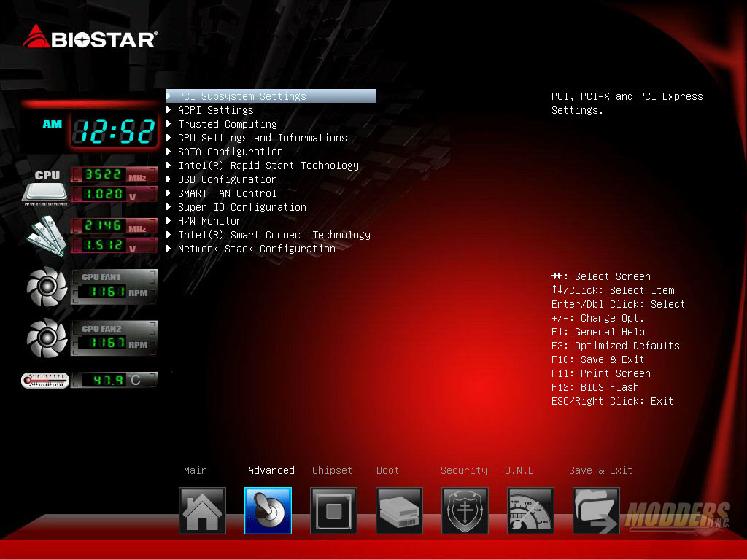Open H/W Monitor
Viewport: 747px width, 560px height.
[x=209, y=221]
